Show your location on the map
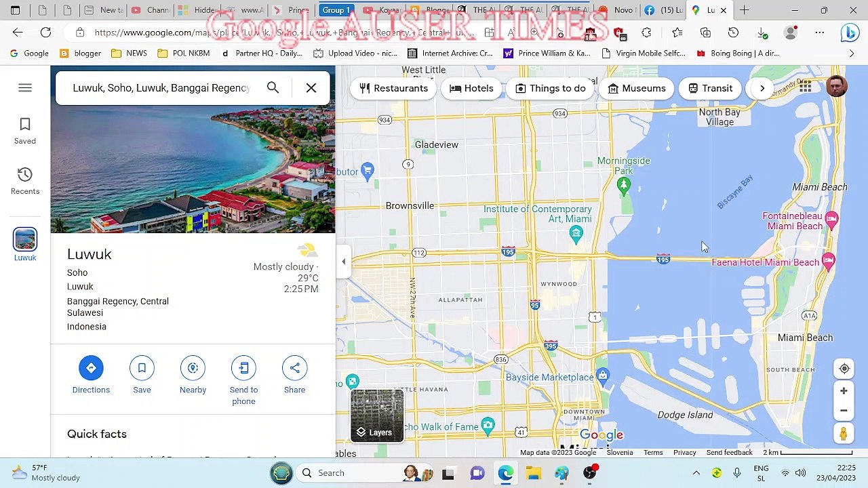Image resolution: width=868 pixels, height=488 pixels. (x=844, y=369)
